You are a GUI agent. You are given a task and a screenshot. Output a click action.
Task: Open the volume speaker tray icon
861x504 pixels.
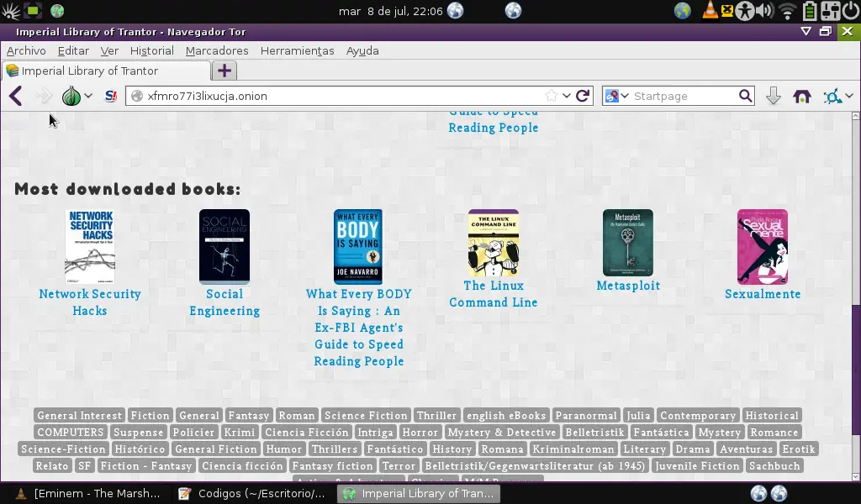pyautogui.click(x=763, y=10)
